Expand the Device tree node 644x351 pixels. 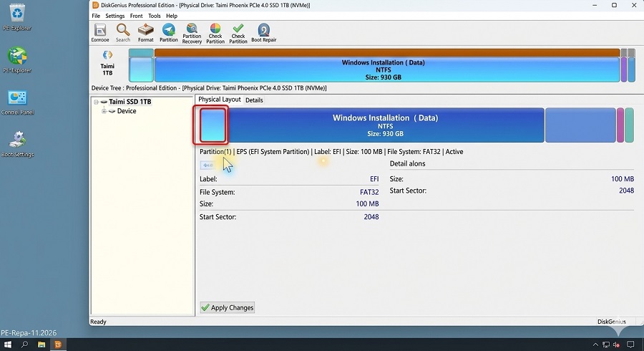pyautogui.click(x=104, y=111)
